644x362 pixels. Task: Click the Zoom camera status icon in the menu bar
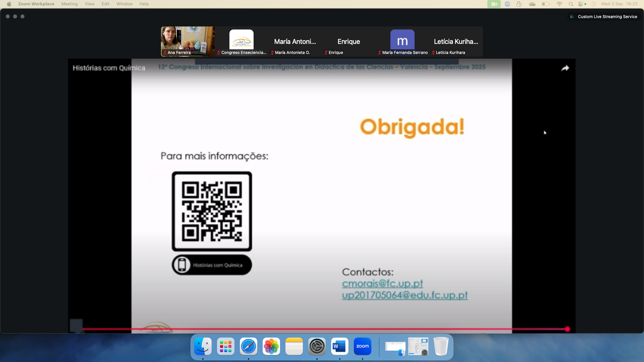494,4
